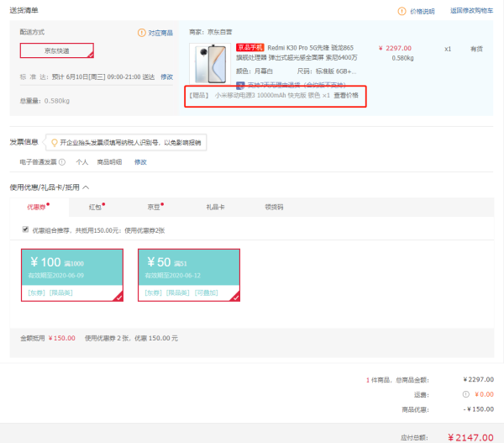Image resolution: width=504 pixels, height=443 pixels.
Task: Click the lightbulb tip icon in invoice notice
Action: click(x=55, y=143)
